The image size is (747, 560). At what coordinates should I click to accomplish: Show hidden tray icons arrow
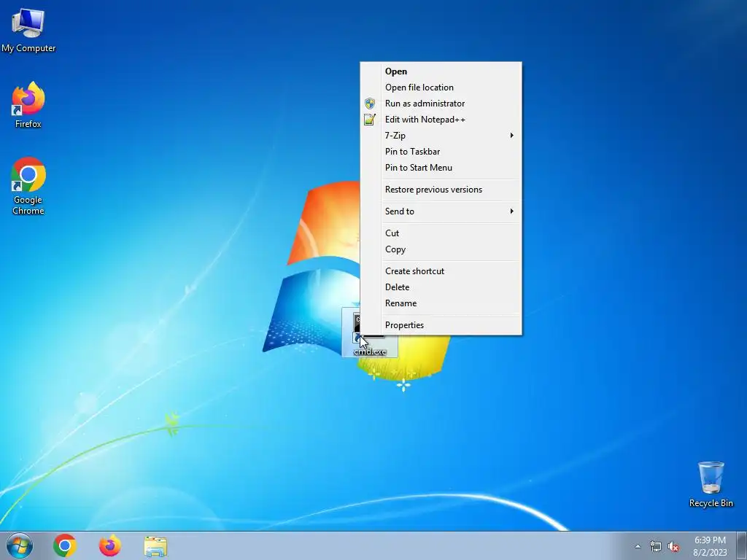(638, 546)
